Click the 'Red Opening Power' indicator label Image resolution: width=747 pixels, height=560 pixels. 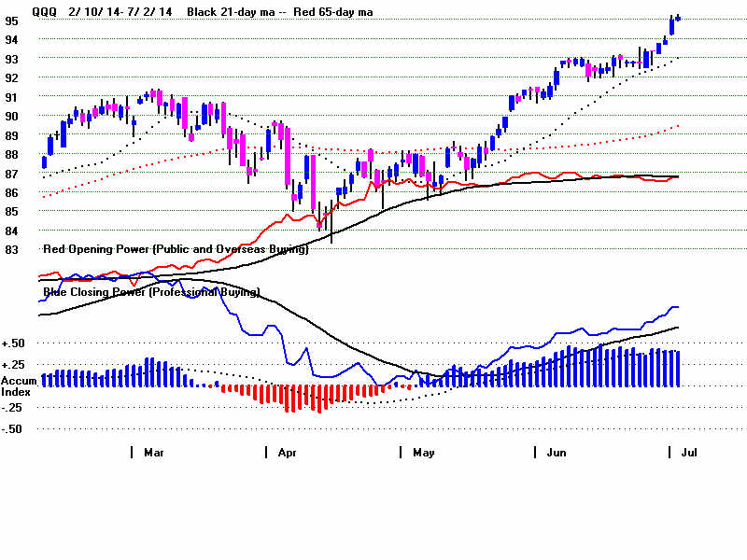(176, 249)
